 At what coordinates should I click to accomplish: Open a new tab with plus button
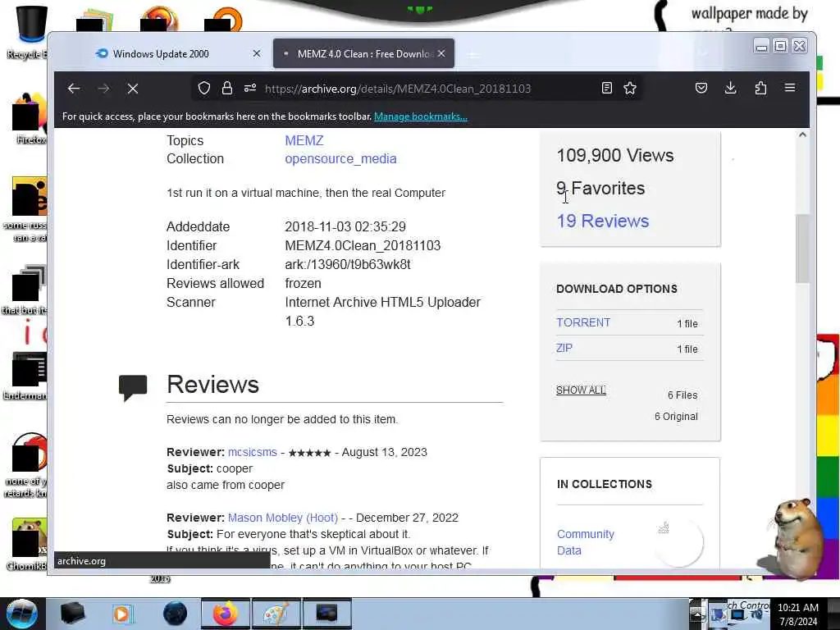click(472, 54)
